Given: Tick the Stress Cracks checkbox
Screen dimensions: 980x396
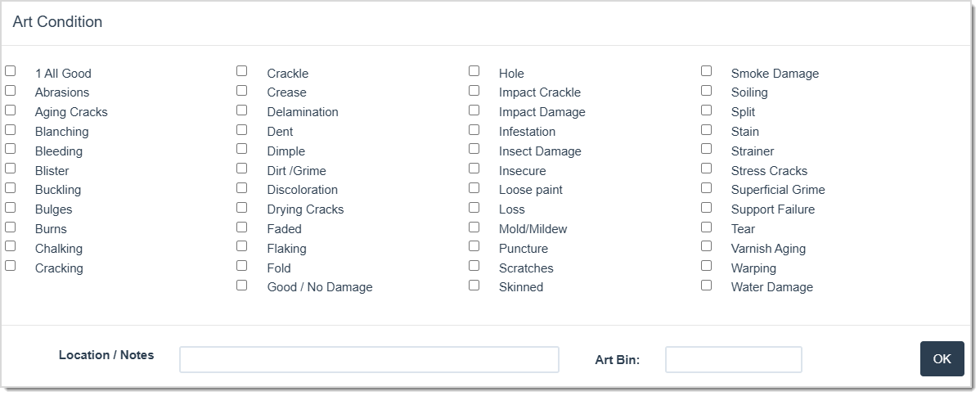Looking at the screenshot, I should pos(706,169).
